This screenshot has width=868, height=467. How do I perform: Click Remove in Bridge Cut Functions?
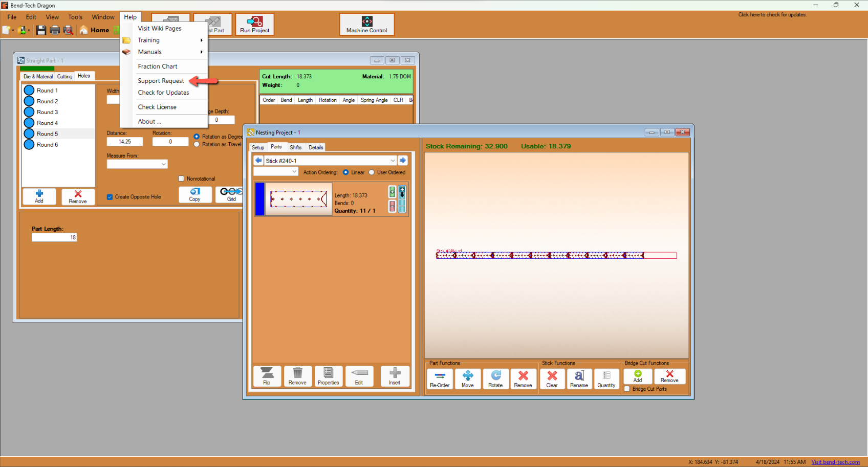click(x=669, y=376)
